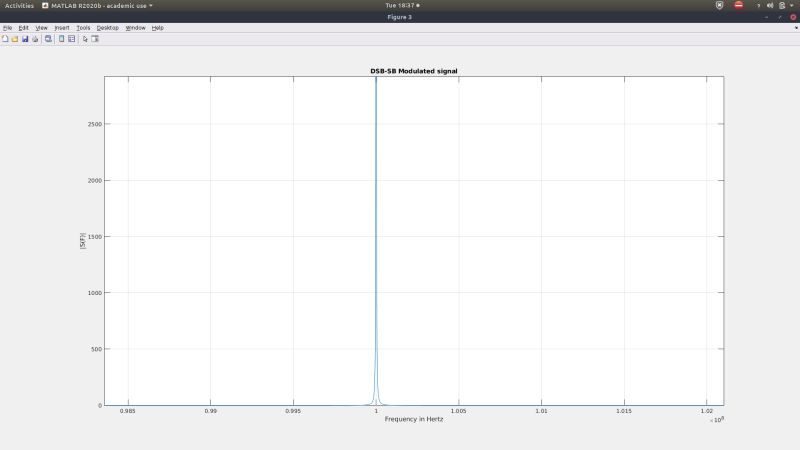Click the dock arrow at menu bar end
This screenshot has height=450, width=800.
tap(796, 28)
